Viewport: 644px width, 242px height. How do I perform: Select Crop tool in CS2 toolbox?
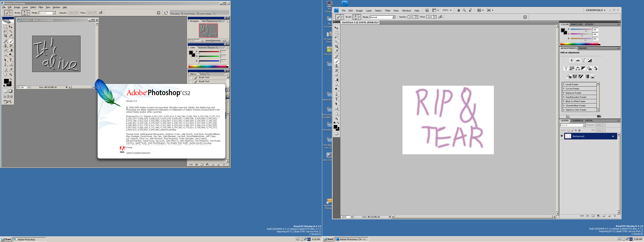pyautogui.click(x=5, y=36)
